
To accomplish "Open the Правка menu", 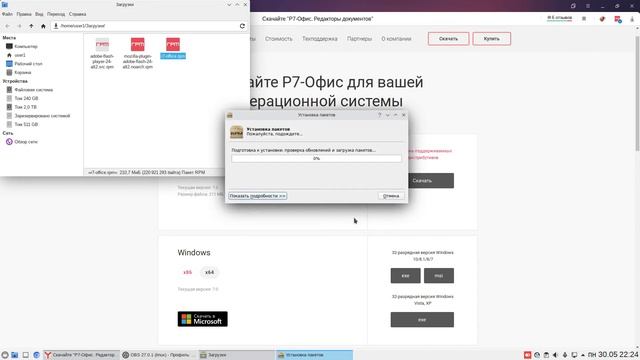I will 24,14.
